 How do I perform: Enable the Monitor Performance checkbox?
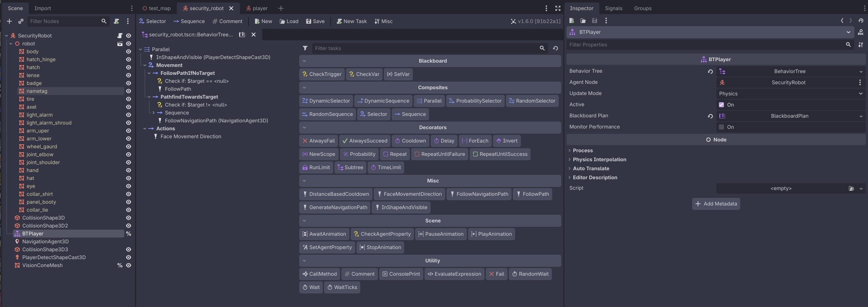click(x=721, y=127)
